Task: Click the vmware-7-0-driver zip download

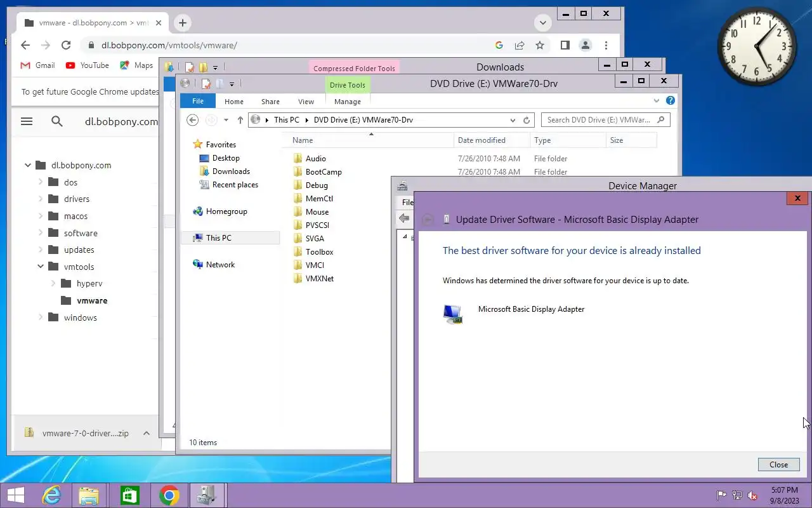Action: (x=76, y=433)
